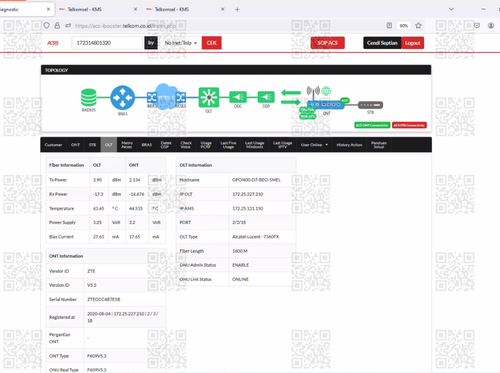Viewport: 500px width, 373px height.
Task: Click ONU Admin Status value ENABLE
Action: click(x=240, y=265)
